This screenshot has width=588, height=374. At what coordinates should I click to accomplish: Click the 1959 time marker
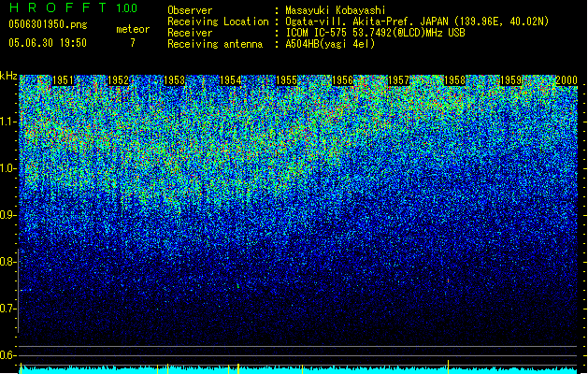tap(510, 80)
